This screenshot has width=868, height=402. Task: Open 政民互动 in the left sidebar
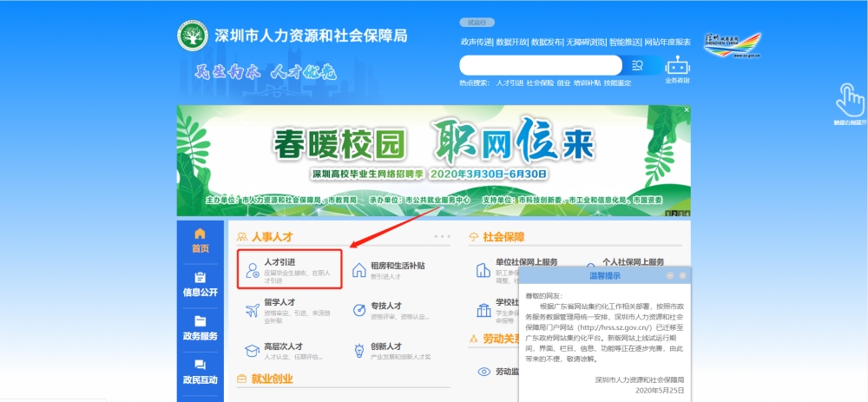[x=200, y=372]
